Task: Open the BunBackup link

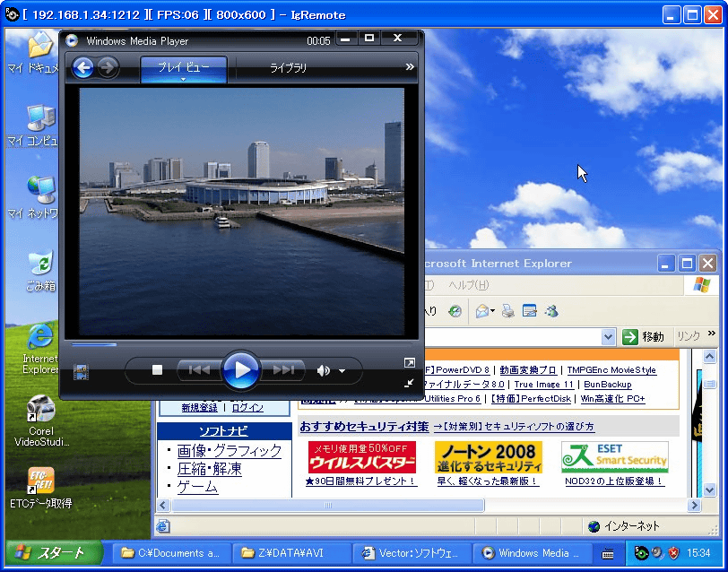Action: [608, 385]
